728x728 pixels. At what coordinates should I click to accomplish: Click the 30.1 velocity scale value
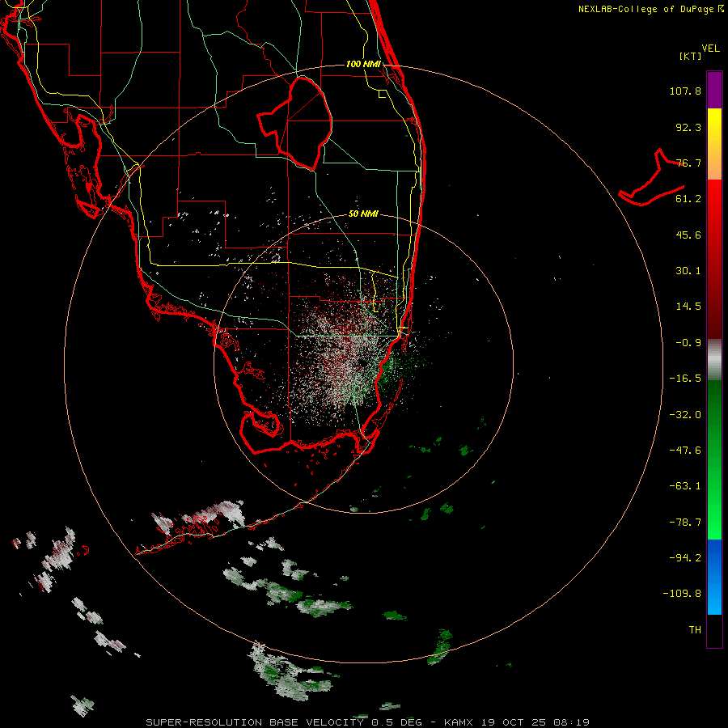(688, 271)
